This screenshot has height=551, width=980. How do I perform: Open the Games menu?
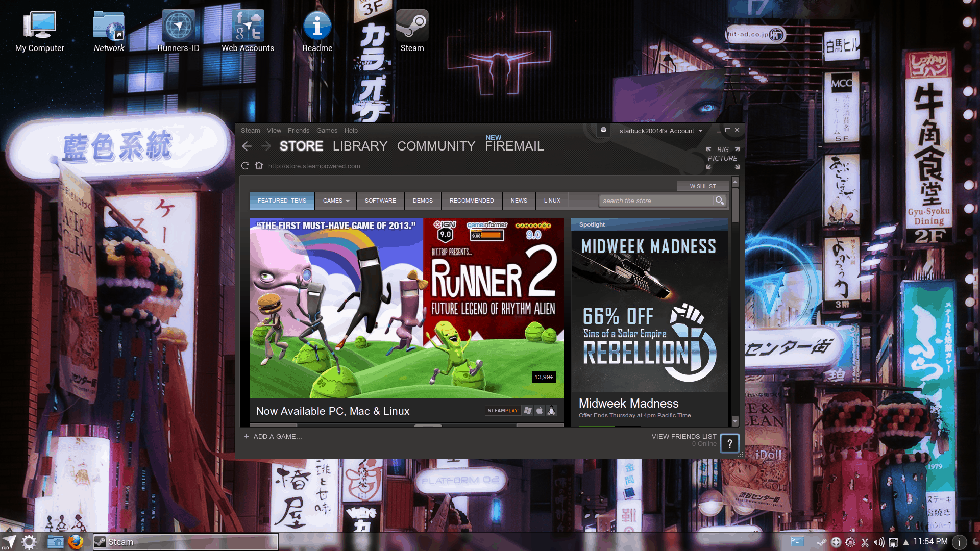pos(327,130)
